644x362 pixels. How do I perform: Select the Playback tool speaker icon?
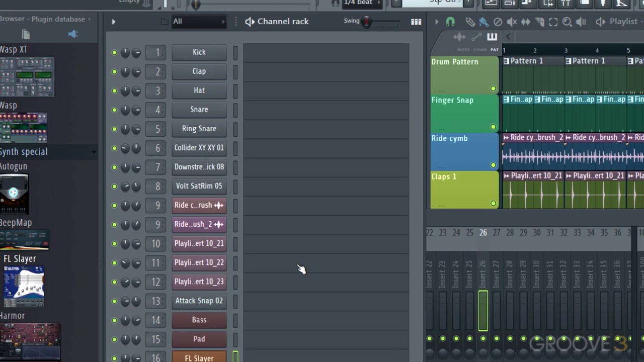(581, 22)
